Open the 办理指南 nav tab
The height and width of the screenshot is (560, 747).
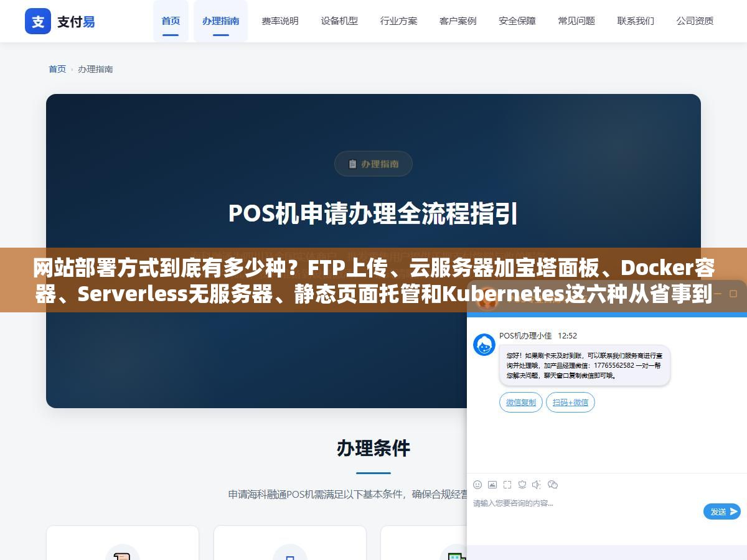pos(220,21)
